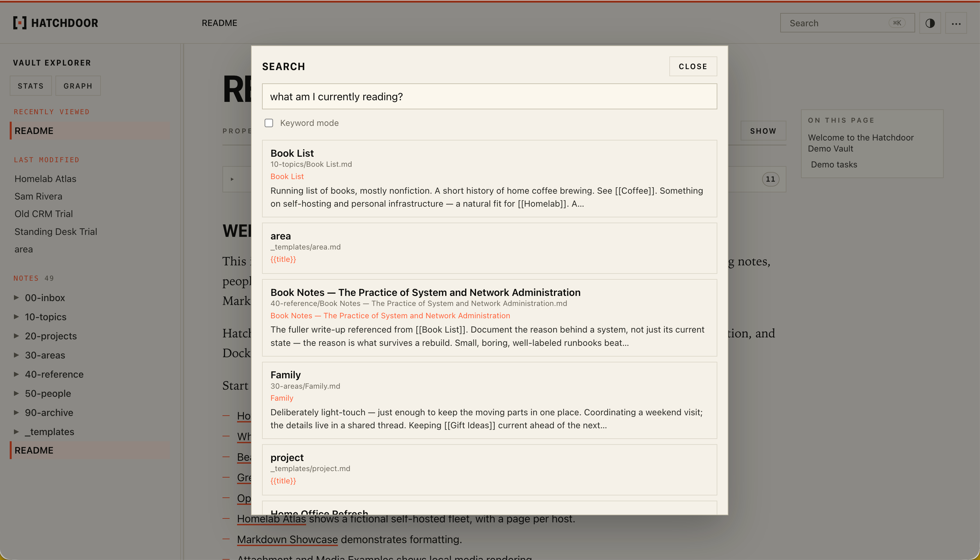Open the Stats tab in Vault Explorer
Viewport: 980px width, 560px height.
click(31, 86)
